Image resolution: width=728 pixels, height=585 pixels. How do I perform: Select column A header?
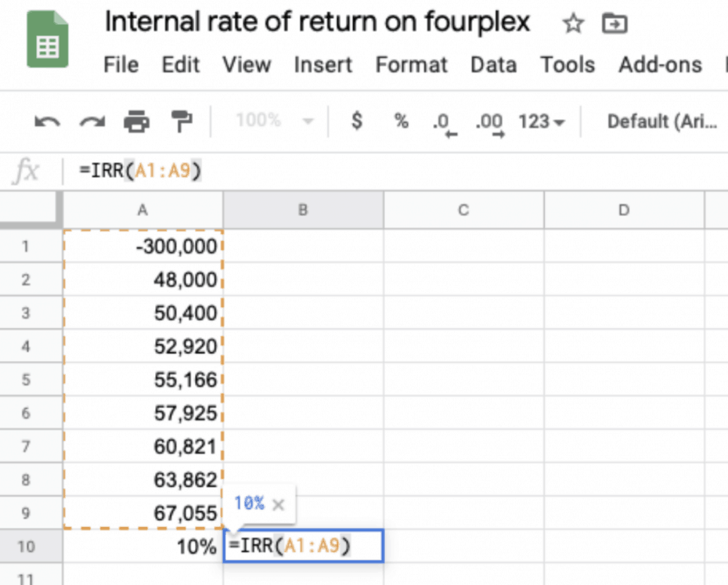click(x=142, y=210)
